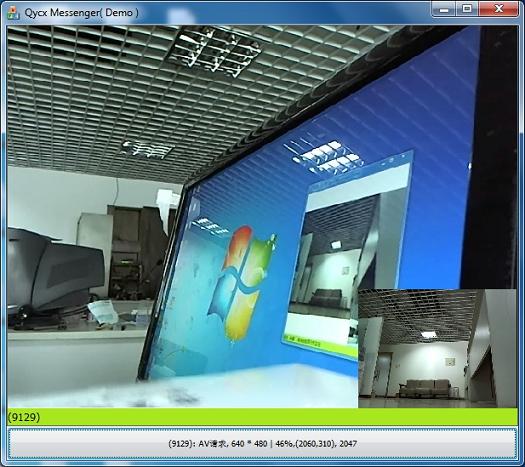525x467 pixels.
Task: Minimize the Qycx Messenger window
Action: pos(444,9)
